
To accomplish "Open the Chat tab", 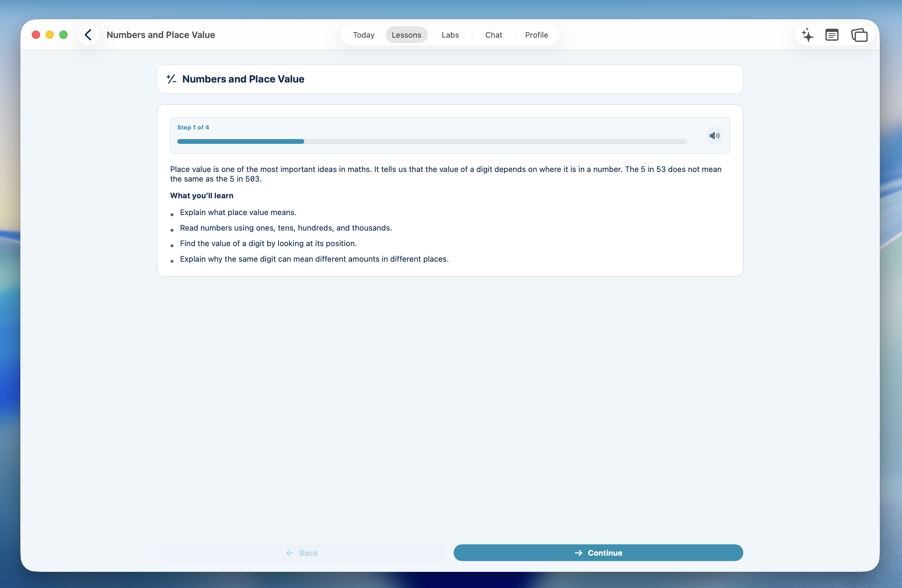I will coord(493,35).
